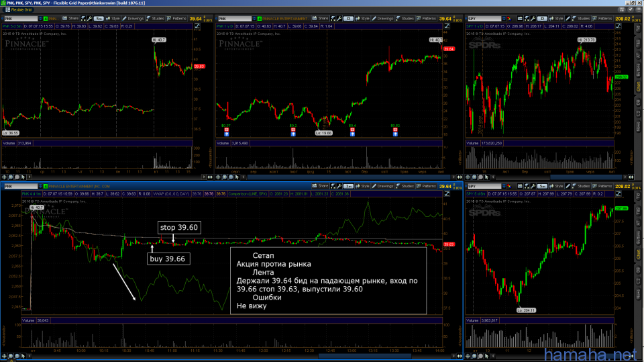Open settings wrench in top-right SPY chart
Screen dimensions: 644x362
533,19
